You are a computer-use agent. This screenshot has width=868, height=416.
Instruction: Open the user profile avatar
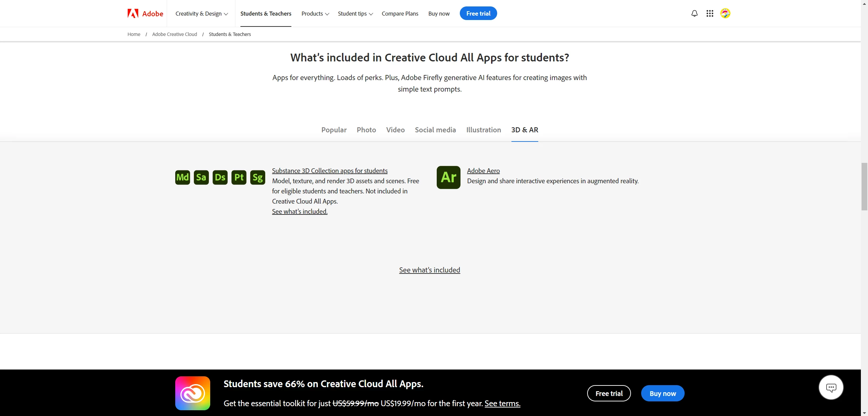[725, 14]
